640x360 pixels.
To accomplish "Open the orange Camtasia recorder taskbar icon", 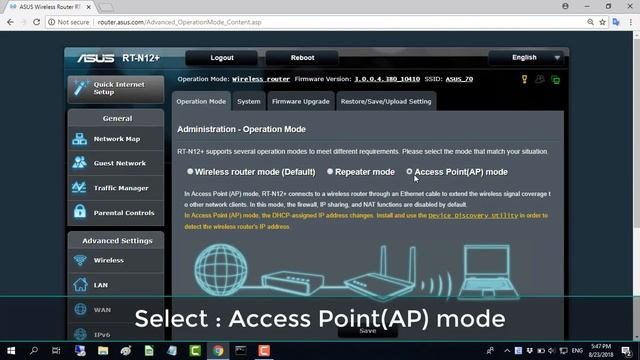I will (264, 351).
